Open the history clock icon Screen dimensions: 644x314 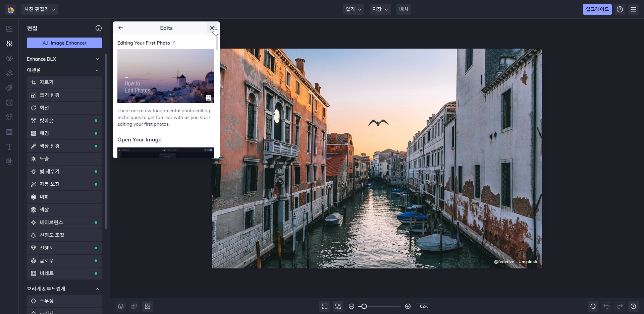click(x=633, y=306)
